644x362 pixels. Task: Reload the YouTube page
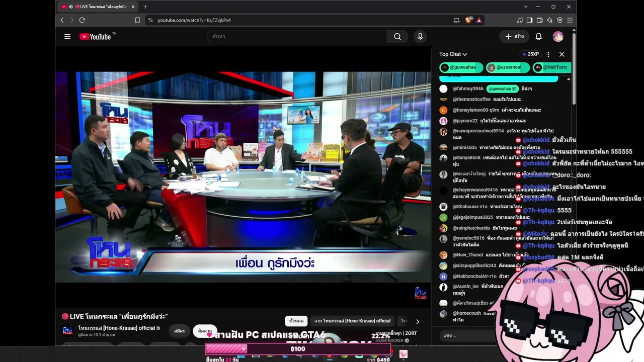[82, 20]
